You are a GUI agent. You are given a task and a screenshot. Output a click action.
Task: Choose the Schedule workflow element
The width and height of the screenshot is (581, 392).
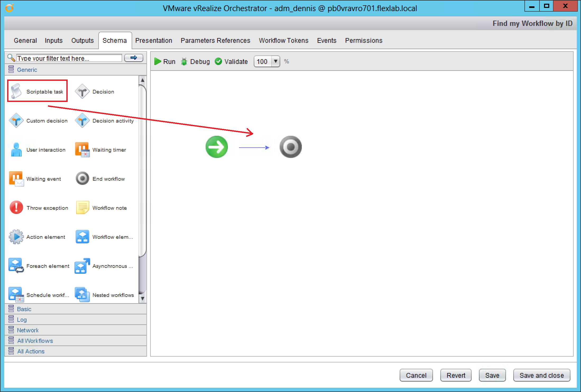tap(39, 295)
